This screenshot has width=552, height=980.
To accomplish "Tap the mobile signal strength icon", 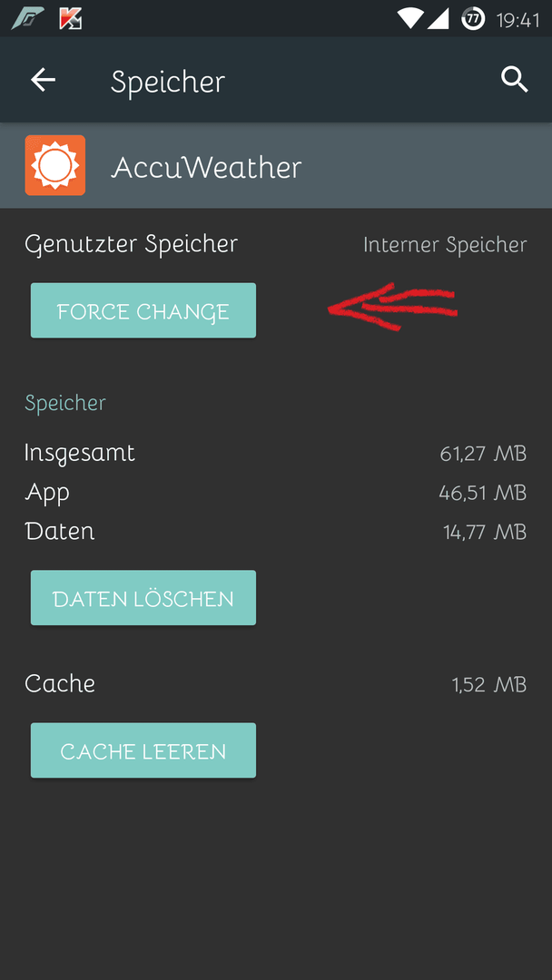I will pos(439,19).
